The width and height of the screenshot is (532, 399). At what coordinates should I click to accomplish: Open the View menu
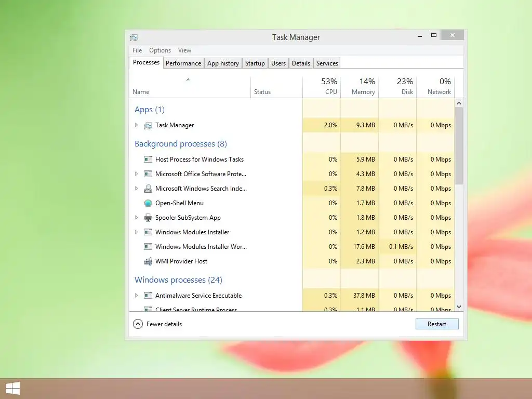pyautogui.click(x=184, y=50)
